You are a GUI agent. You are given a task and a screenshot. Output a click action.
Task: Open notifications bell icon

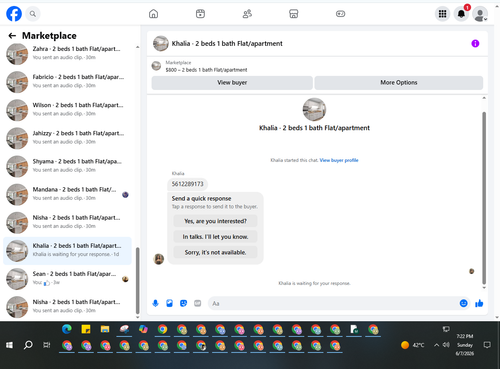461,14
